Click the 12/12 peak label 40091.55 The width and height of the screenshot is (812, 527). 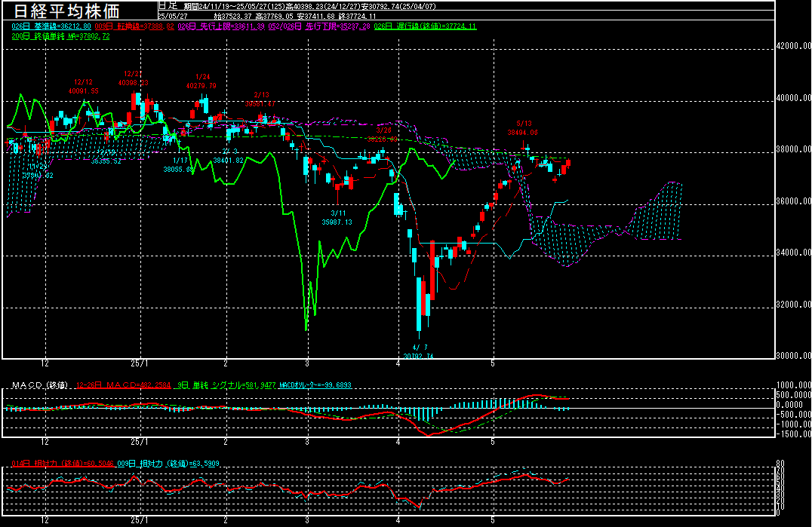click(83, 87)
